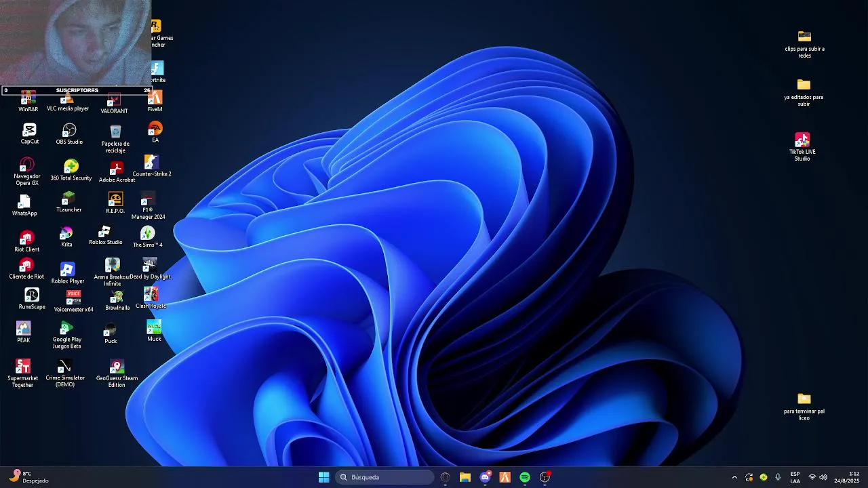Open the volume speaker tray icon

point(823,477)
